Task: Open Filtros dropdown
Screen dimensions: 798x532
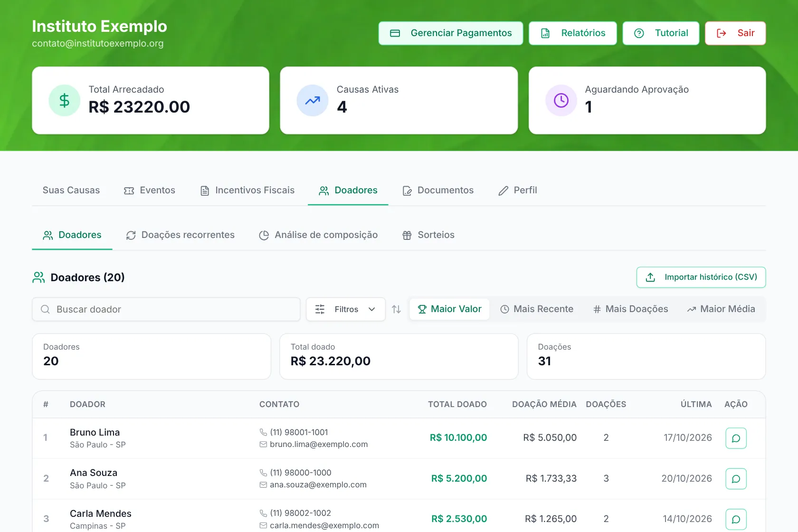Action: point(346,309)
